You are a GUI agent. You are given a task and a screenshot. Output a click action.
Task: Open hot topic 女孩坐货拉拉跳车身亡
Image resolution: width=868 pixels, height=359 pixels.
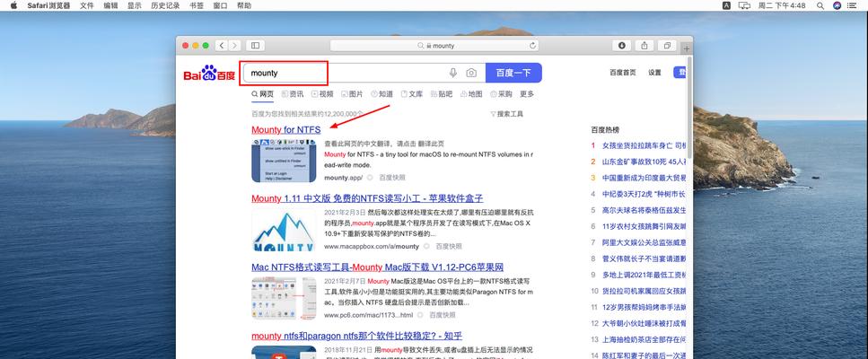[644, 145]
